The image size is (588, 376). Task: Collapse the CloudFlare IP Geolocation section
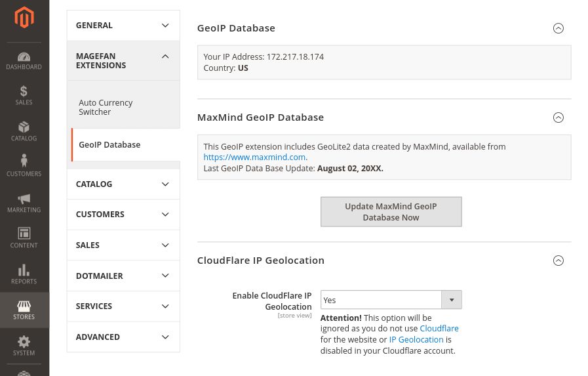[558, 261]
